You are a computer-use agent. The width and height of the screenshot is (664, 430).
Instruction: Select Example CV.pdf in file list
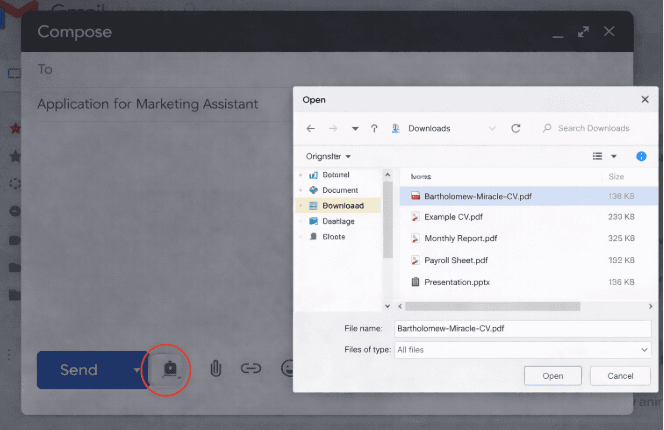click(x=453, y=217)
